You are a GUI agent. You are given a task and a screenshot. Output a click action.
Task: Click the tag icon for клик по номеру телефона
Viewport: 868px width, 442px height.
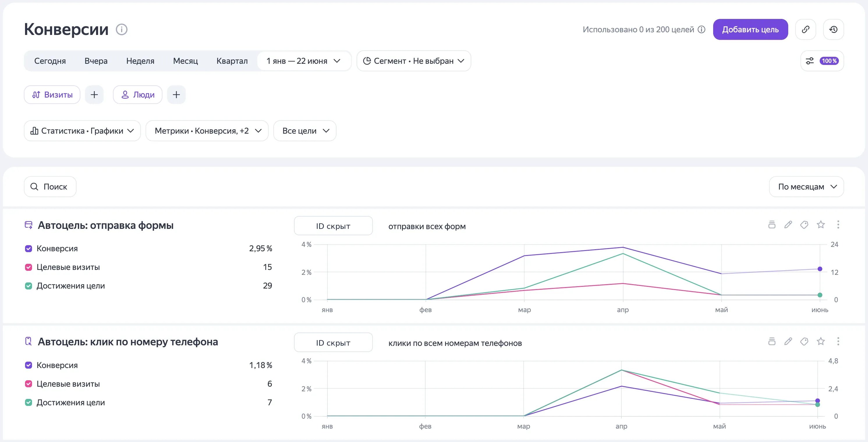[804, 341]
